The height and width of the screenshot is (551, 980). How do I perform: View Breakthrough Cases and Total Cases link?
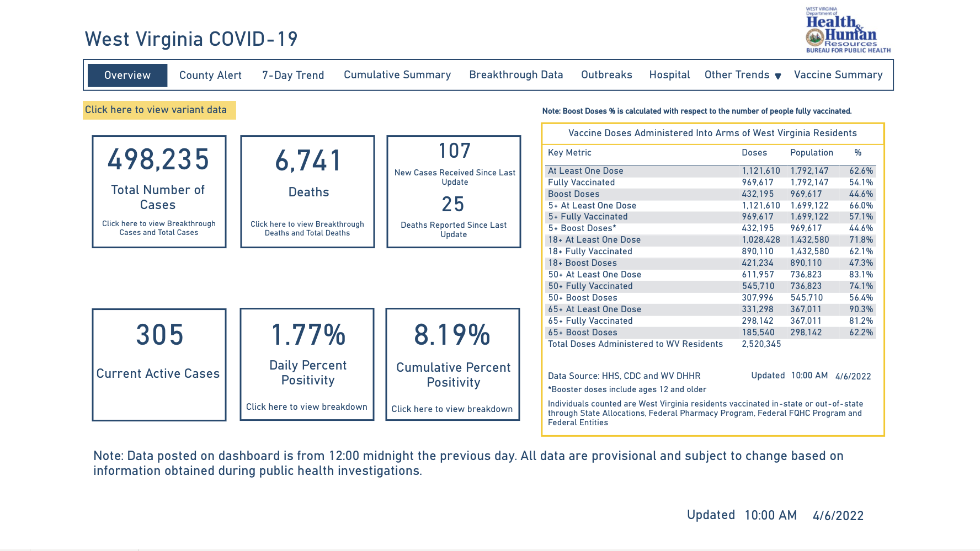(x=159, y=228)
